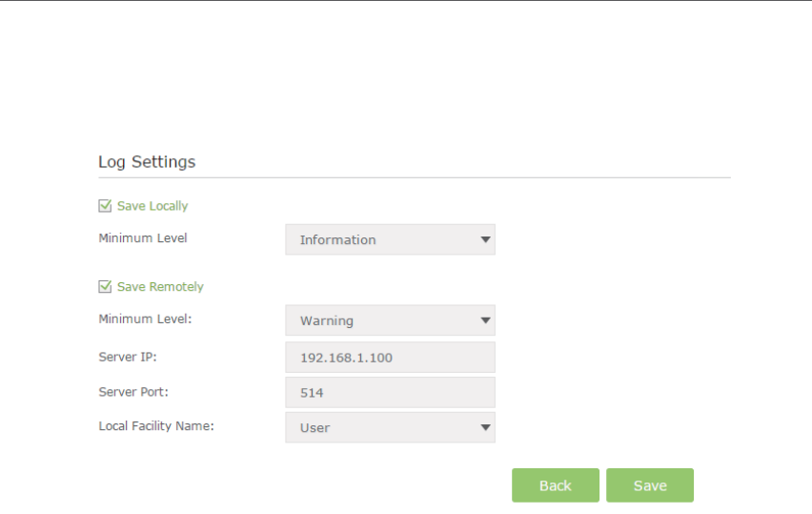Click the green Back button
Screen dimensions: 812x514
tap(556, 485)
